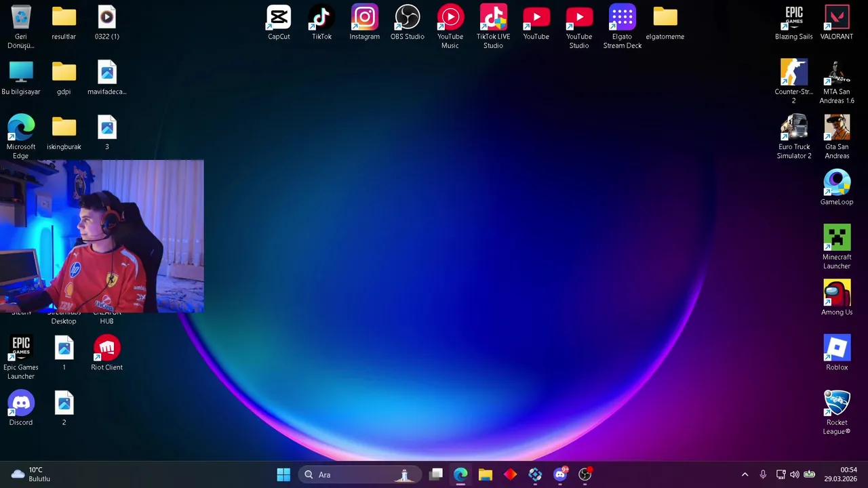This screenshot has height=488, width=868.
Task: Open the 0322 (1) video file
Action: pyautogui.click(x=106, y=23)
